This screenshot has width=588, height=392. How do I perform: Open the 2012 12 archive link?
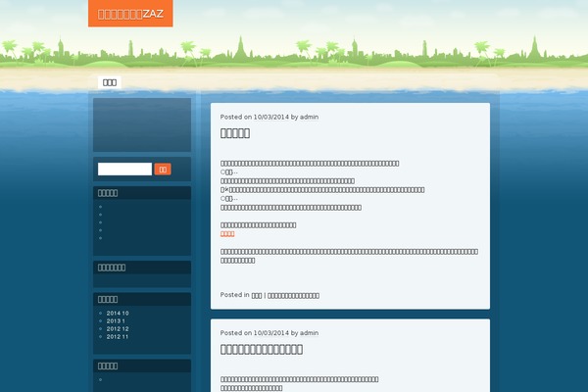tap(118, 329)
